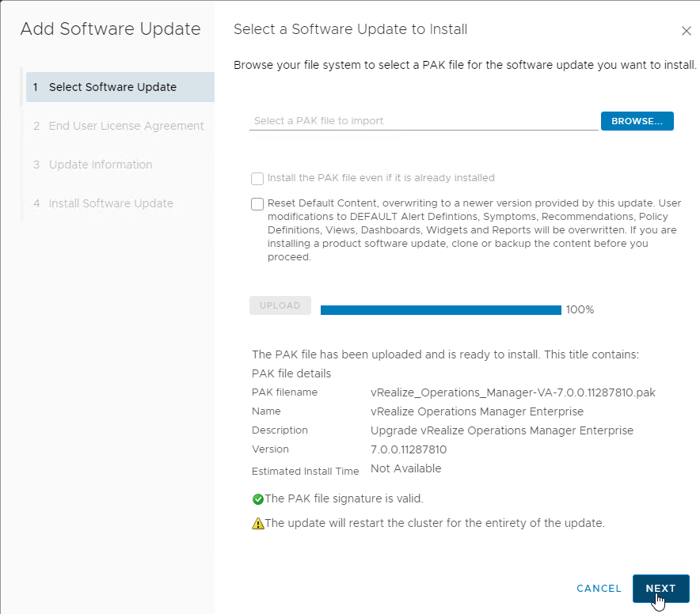This screenshot has width=700, height=614.
Task: Click 'The PAK file signature is valid.' text
Action: point(344,498)
